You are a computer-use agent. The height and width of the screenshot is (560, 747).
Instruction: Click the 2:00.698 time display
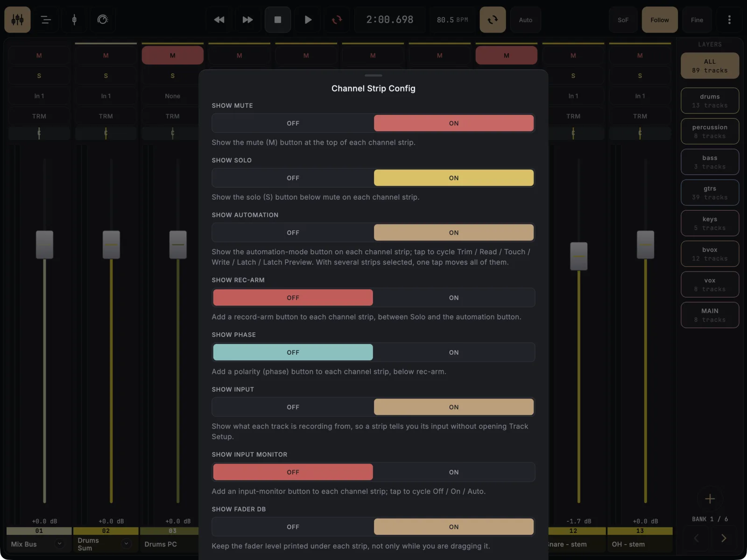pos(390,20)
